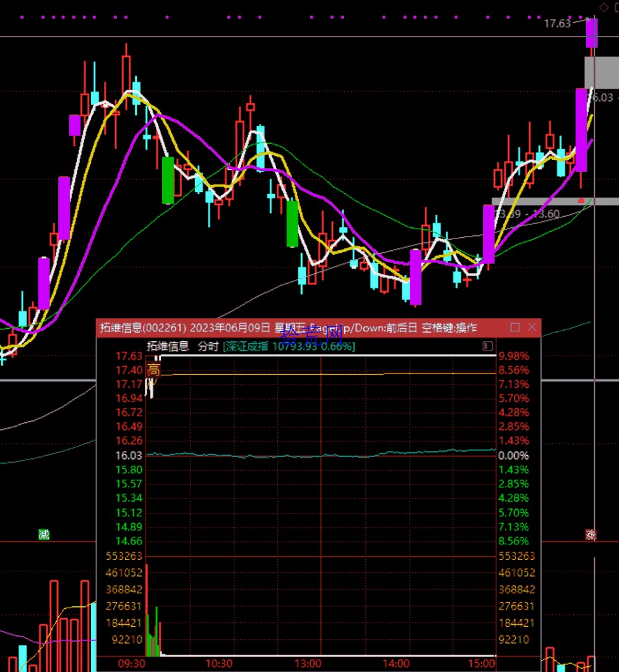This screenshot has height=672, width=619.
Task: Click the 09:30 time axis label
Action: click(x=132, y=663)
